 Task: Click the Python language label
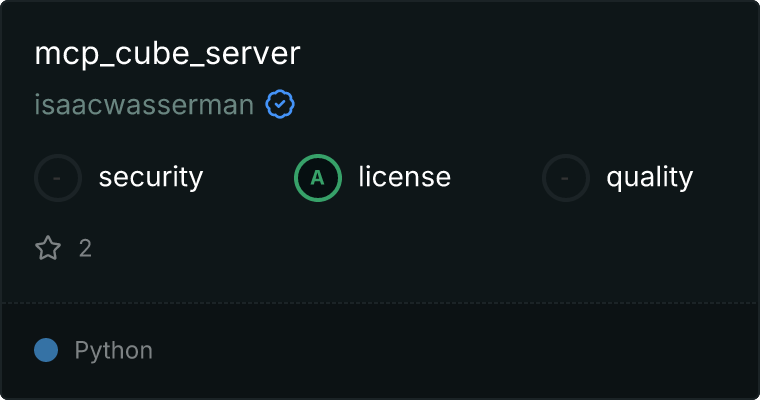113,351
